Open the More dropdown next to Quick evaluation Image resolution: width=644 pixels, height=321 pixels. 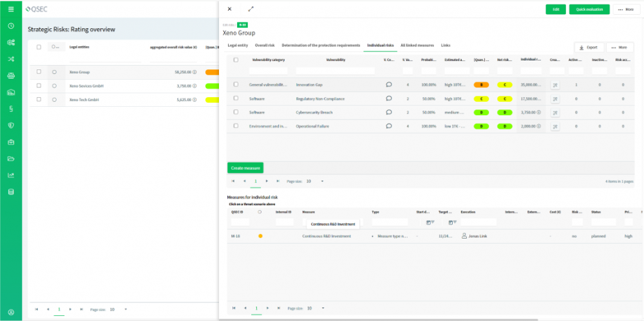(626, 10)
